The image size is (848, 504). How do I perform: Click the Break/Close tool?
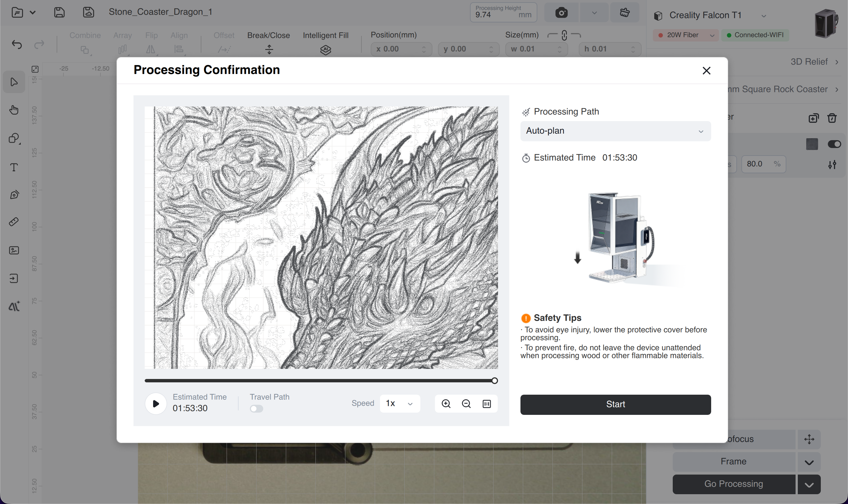[x=268, y=43]
